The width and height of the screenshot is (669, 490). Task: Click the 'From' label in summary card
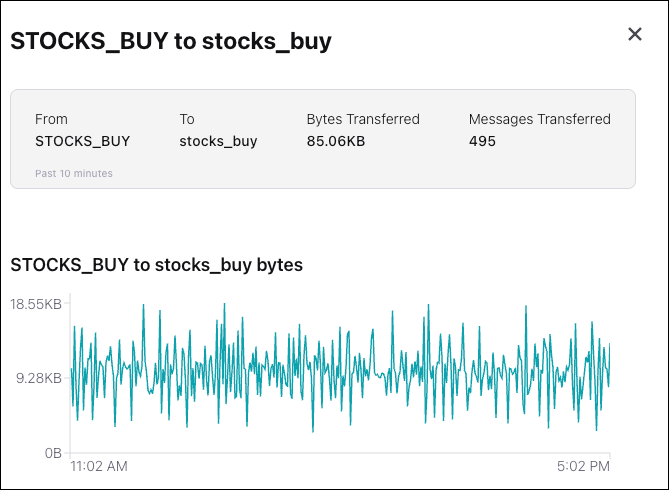51,119
